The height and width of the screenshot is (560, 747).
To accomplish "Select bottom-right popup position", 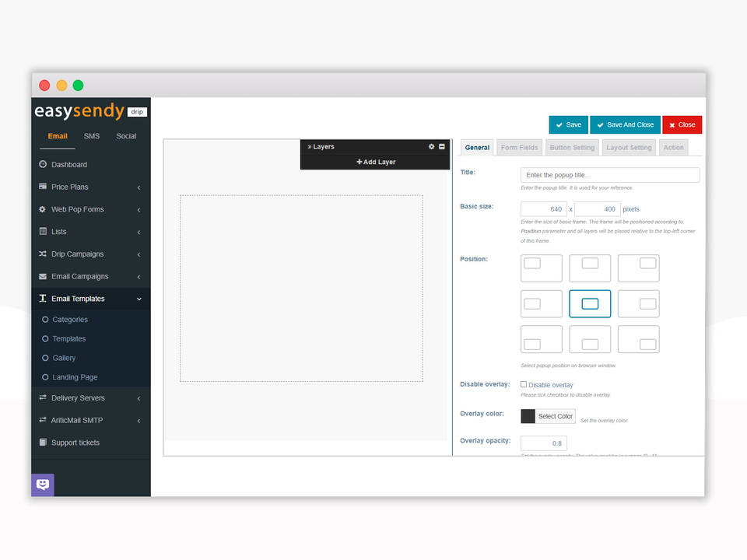I will point(638,339).
